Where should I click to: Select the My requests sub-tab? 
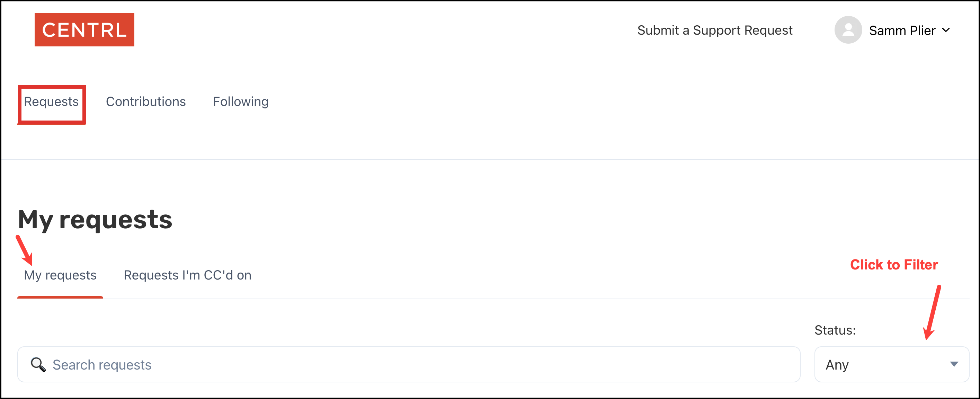click(60, 275)
